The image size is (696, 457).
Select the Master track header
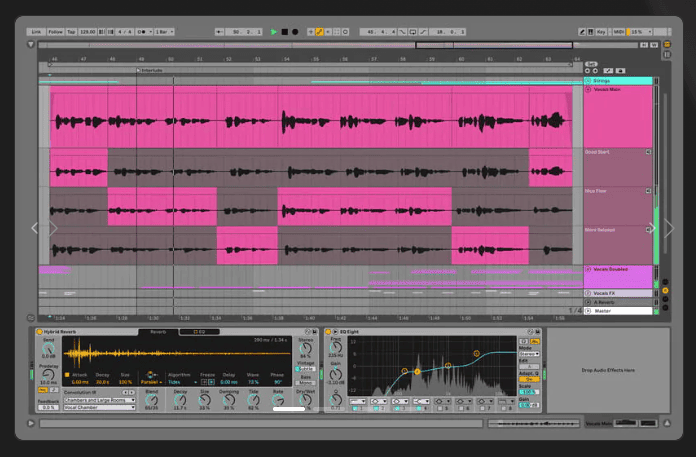tap(618, 311)
